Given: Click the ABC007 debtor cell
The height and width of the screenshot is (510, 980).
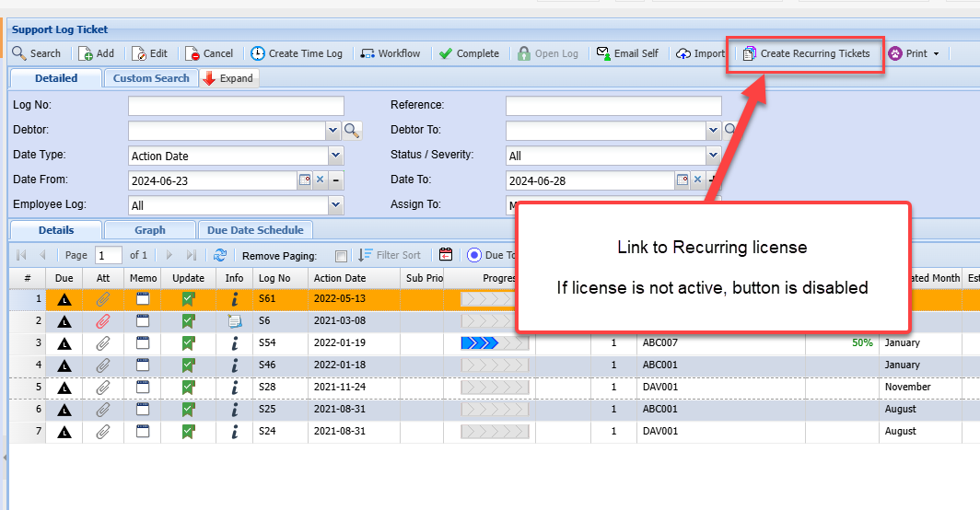Looking at the screenshot, I should [x=720, y=342].
